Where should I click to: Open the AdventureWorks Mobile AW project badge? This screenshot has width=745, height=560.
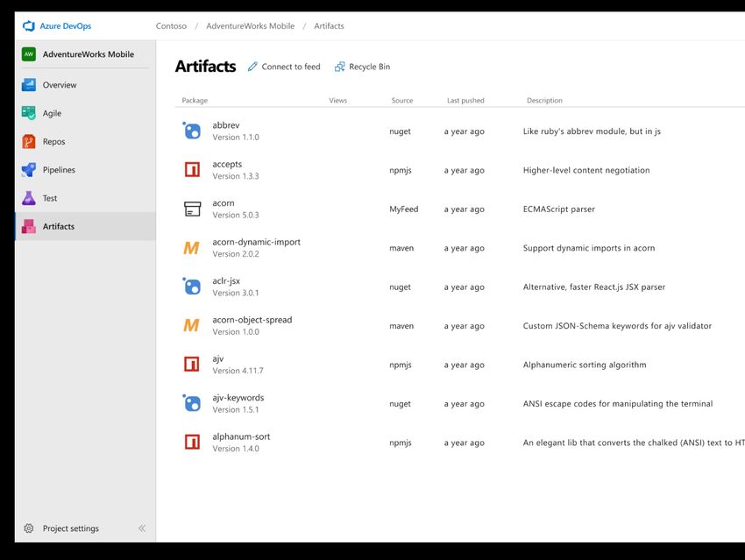29,54
